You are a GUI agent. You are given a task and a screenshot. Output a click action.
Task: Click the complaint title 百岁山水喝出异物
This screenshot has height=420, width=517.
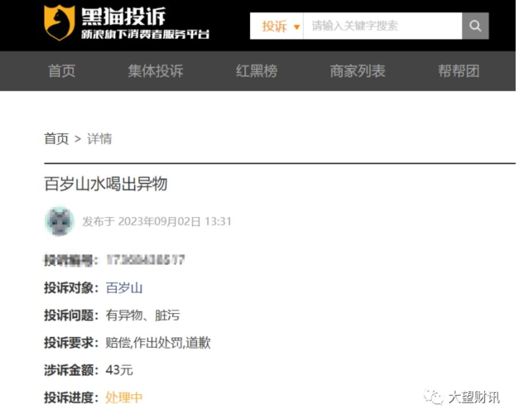pos(106,184)
